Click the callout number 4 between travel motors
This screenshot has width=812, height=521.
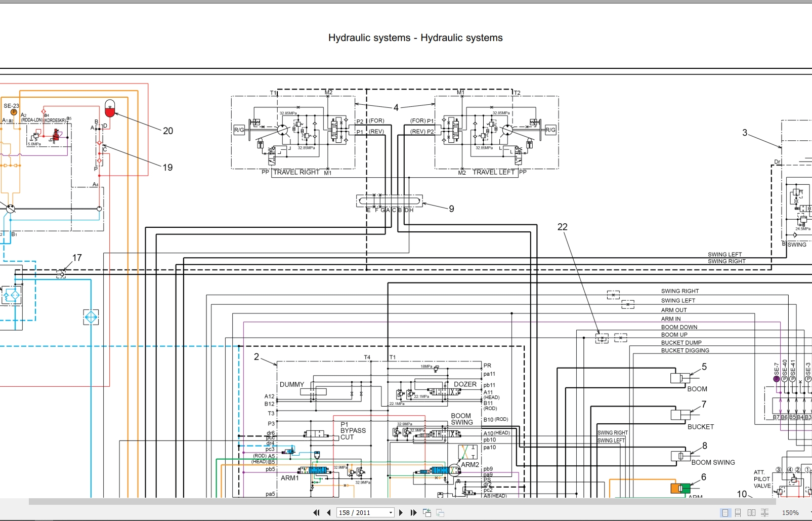396,107
